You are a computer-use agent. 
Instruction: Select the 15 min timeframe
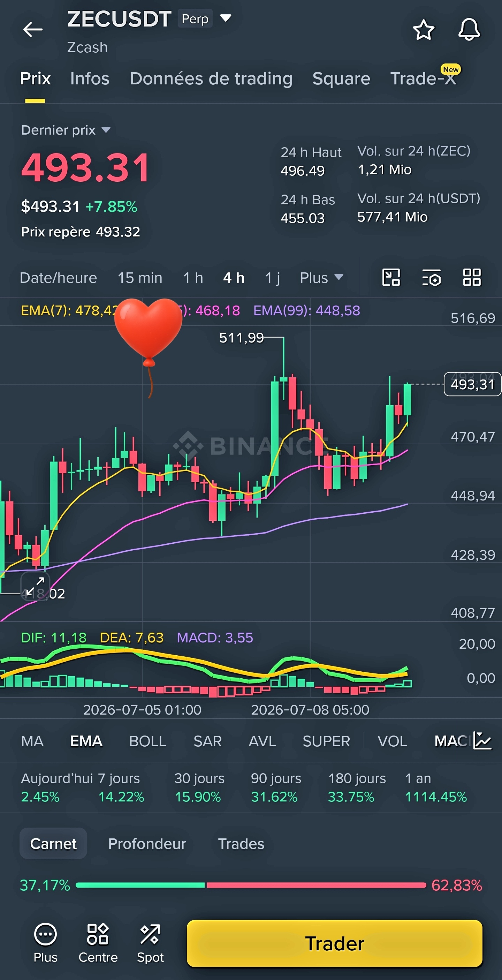pyautogui.click(x=140, y=278)
